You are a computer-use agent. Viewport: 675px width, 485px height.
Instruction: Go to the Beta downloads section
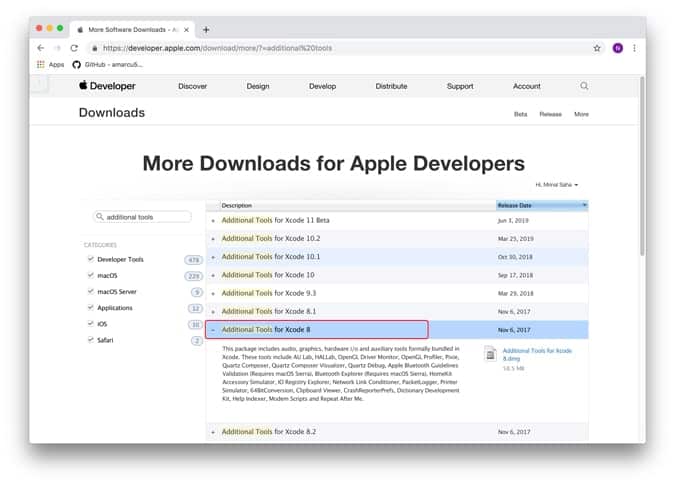(520, 114)
